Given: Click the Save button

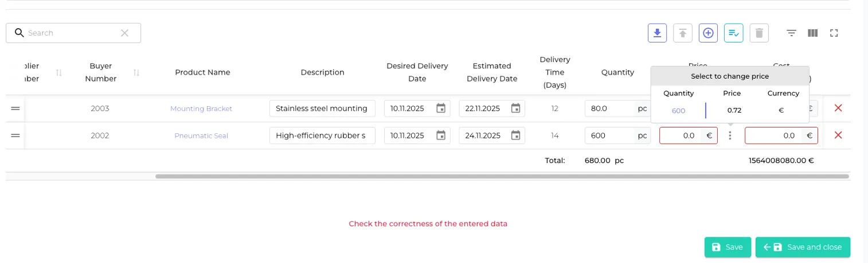Looking at the screenshot, I should point(727,247).
